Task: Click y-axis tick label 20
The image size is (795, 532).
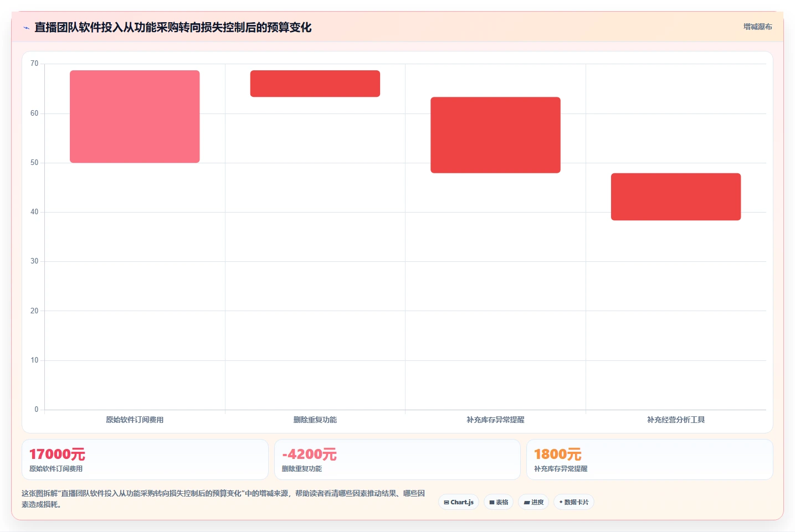Action: coord(34,311)
